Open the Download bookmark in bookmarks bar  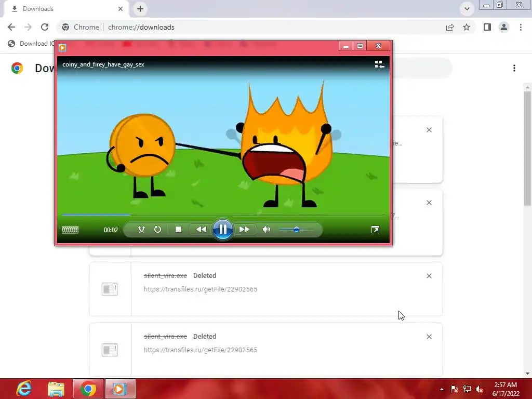pos(31,44)
